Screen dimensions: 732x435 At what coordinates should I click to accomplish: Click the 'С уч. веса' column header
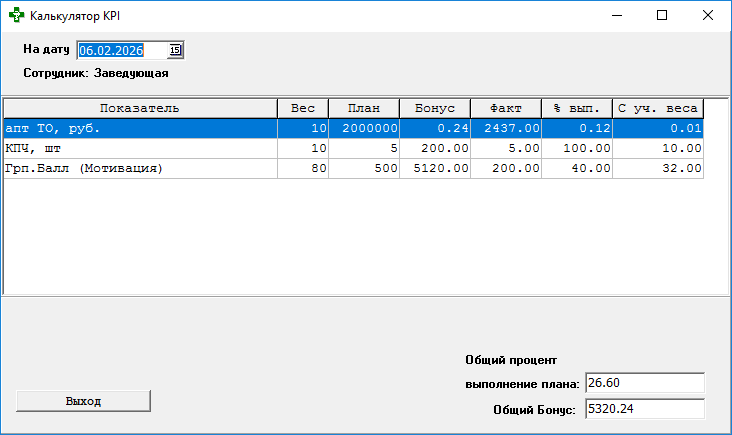pyautogui.click(x=658, y=108)
